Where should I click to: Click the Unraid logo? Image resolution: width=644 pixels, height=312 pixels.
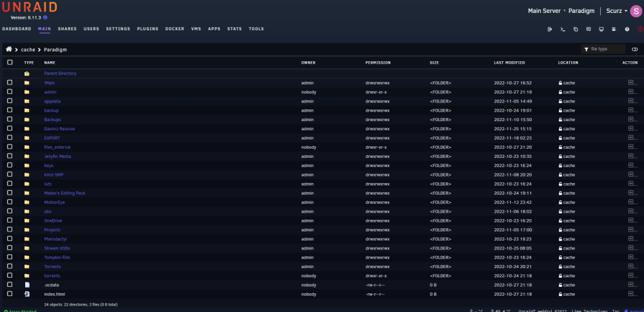pyautogui.click(x=30, y=7)
